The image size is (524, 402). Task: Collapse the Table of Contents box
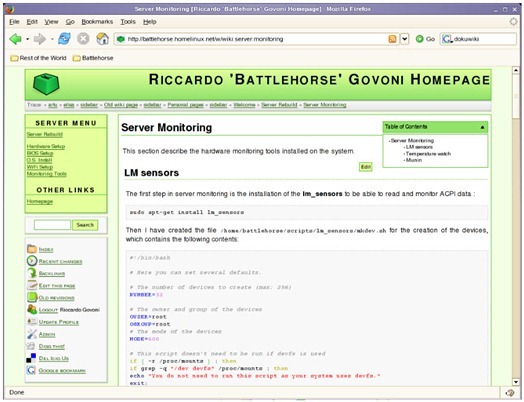482,127
